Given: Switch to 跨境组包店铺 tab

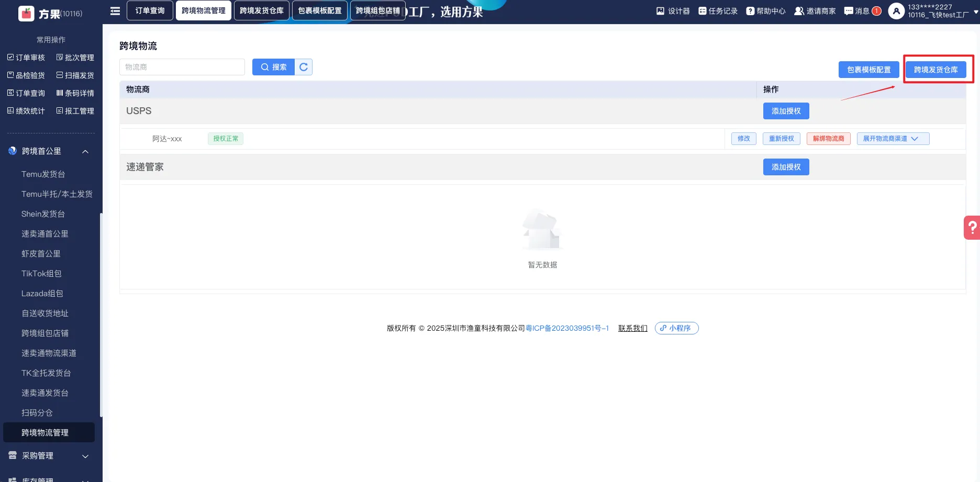Looking at the screenshot, I should click(x=378, y=10).
